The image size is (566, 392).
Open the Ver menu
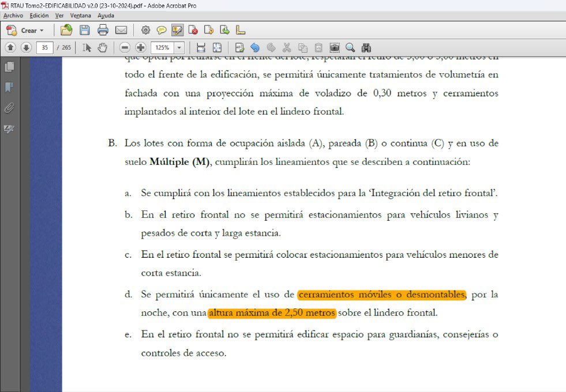[x=59, y=16]
